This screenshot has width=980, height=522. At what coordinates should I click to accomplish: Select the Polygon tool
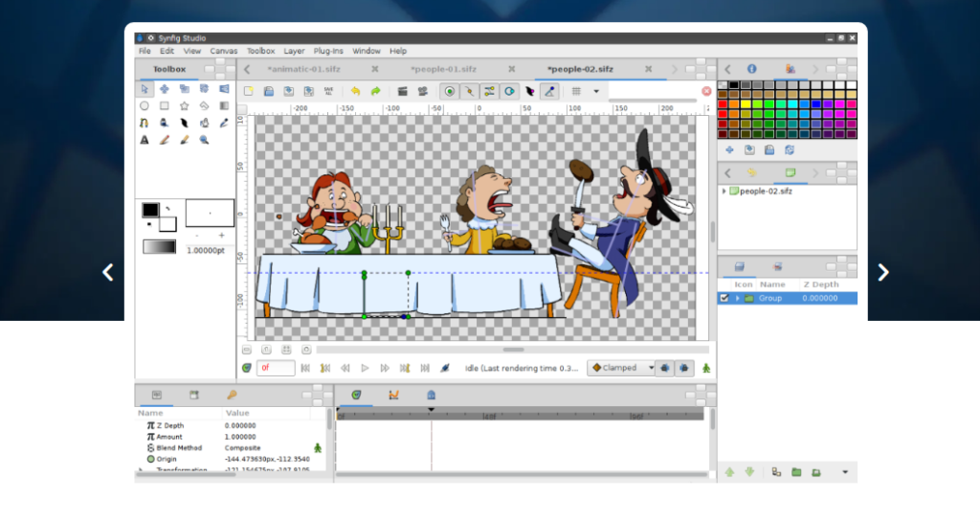click(205, 105)
